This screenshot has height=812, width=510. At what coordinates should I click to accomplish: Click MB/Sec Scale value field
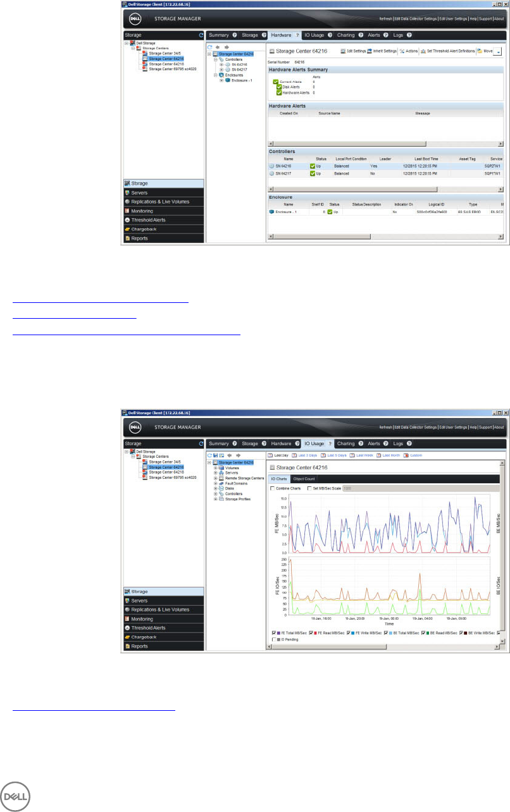421,488
